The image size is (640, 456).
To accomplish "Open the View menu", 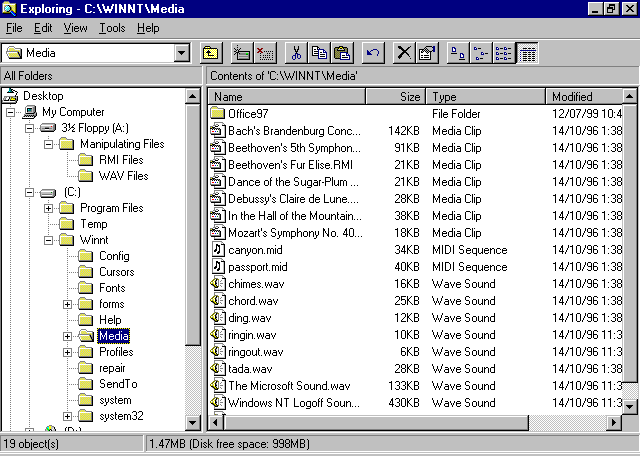I will [x=76, y=28].
